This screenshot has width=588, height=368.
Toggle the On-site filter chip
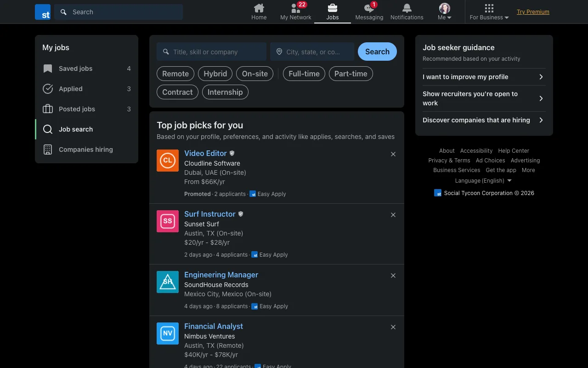(x=255, y=74)
